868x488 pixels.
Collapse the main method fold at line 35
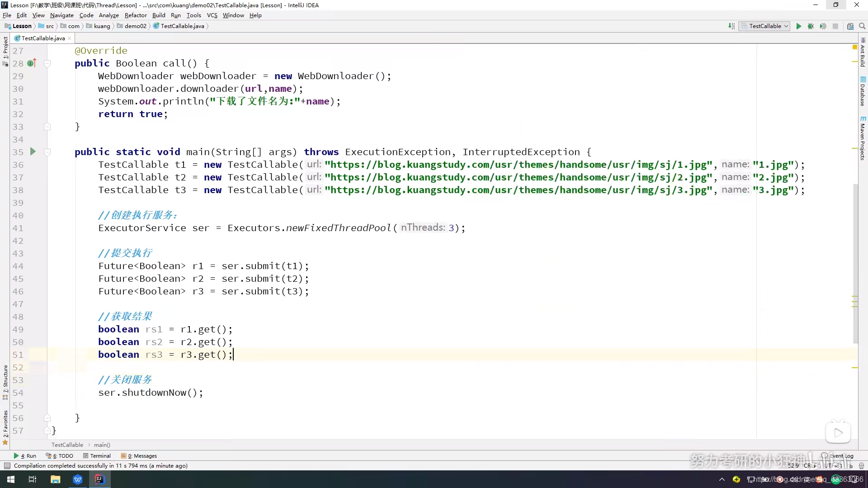(x=47, y=152)
